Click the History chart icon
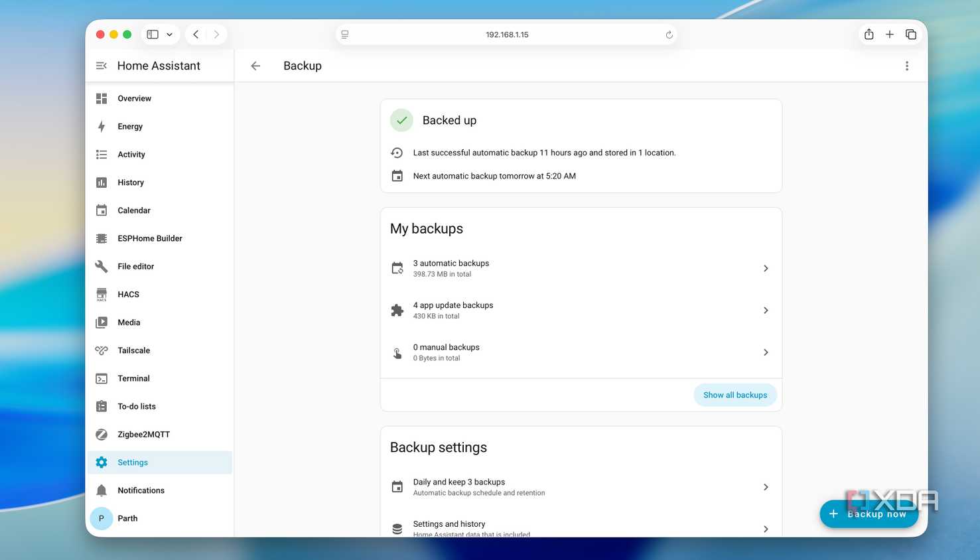The width and height of the screenshot is (980, 560). [x=102, y=182]
